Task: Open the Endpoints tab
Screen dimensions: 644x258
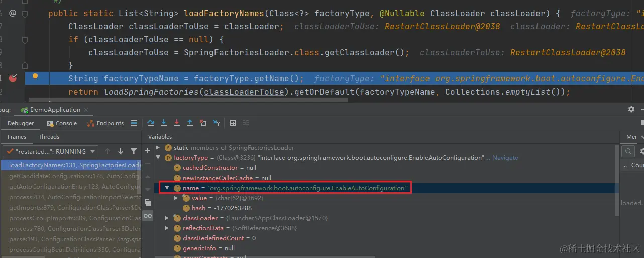Action: point(105,123)
